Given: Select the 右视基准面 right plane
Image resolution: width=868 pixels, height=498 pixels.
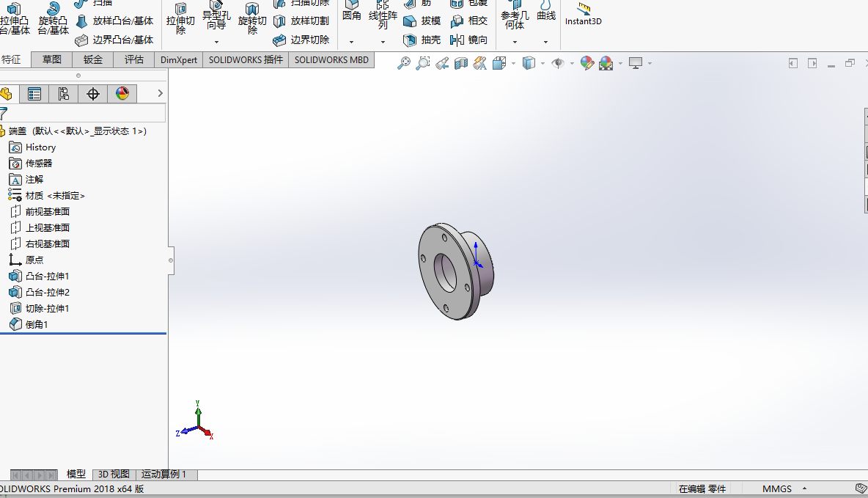Looking at the screenshot, I should point(40,243).
